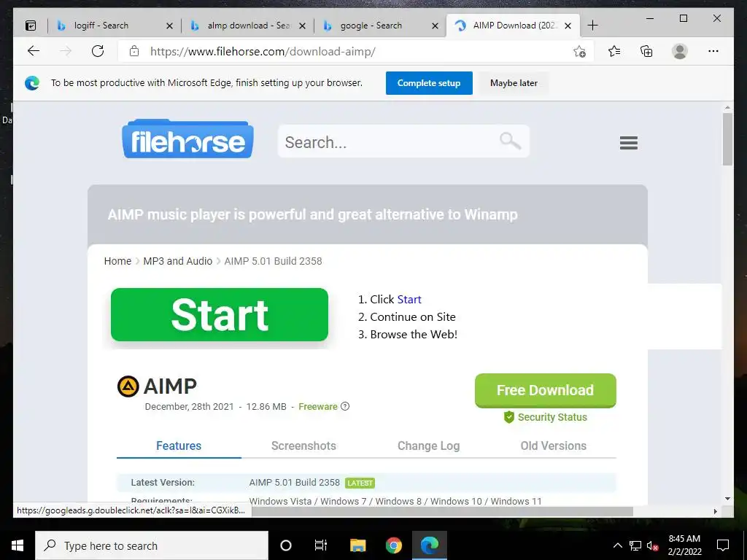Click the Free Download button
This screenshot has height=560, width=747.
coord(545,390)
